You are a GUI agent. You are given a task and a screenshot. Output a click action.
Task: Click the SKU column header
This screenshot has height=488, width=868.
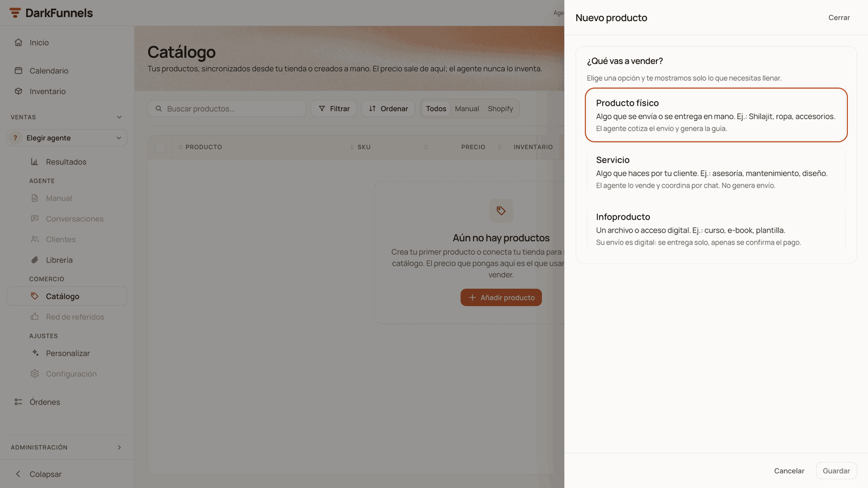click(364, 147)
